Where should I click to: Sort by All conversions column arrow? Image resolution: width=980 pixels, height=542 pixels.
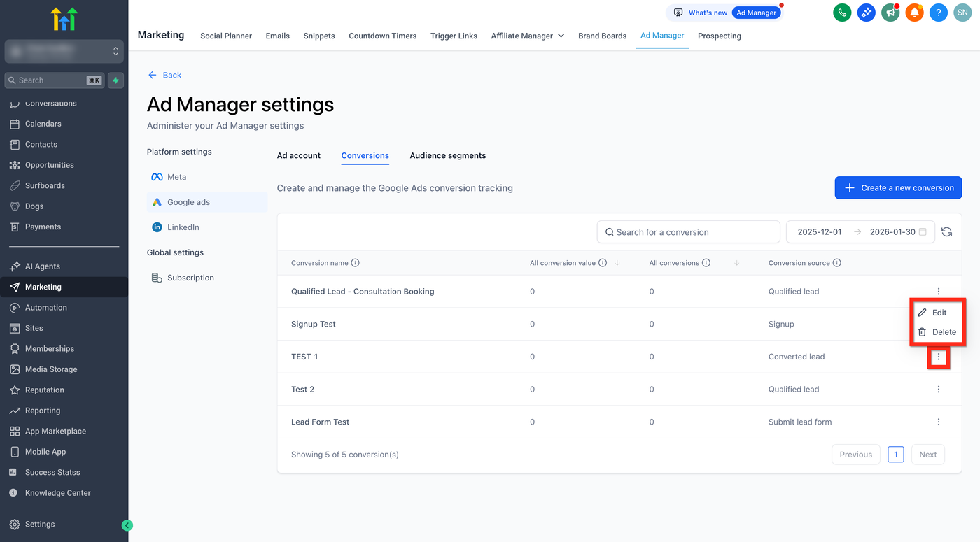737,263
